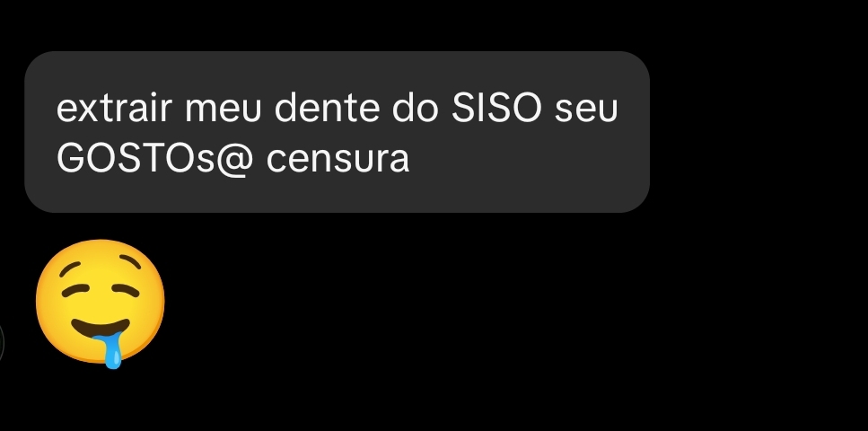The image size is (868, 431).
Task: Click the emoji's left closed eye
Action: coord(75,289)
